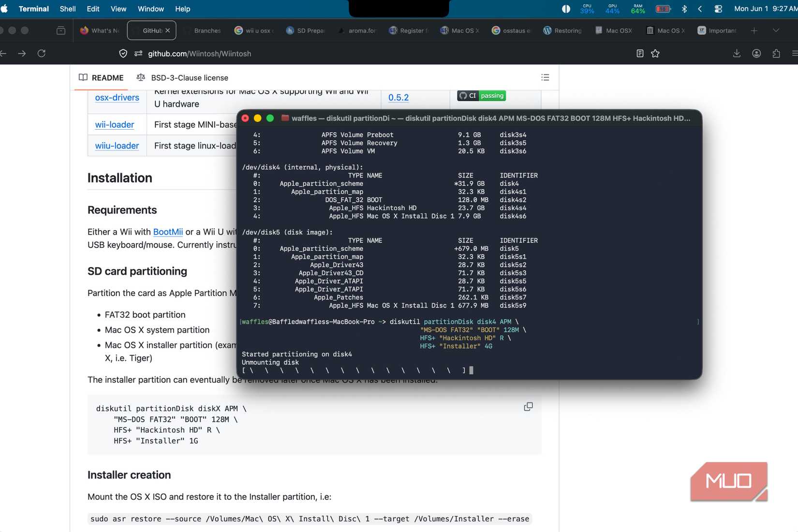
Task: Switch to the Register browser tab
Action: point(409,30)
